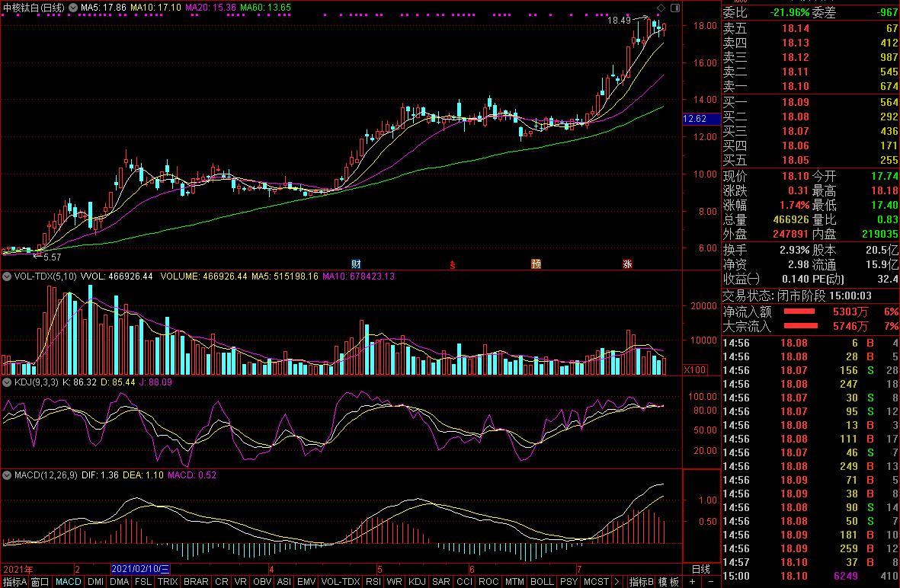Click the 日线 daily period button

(700, 569)
